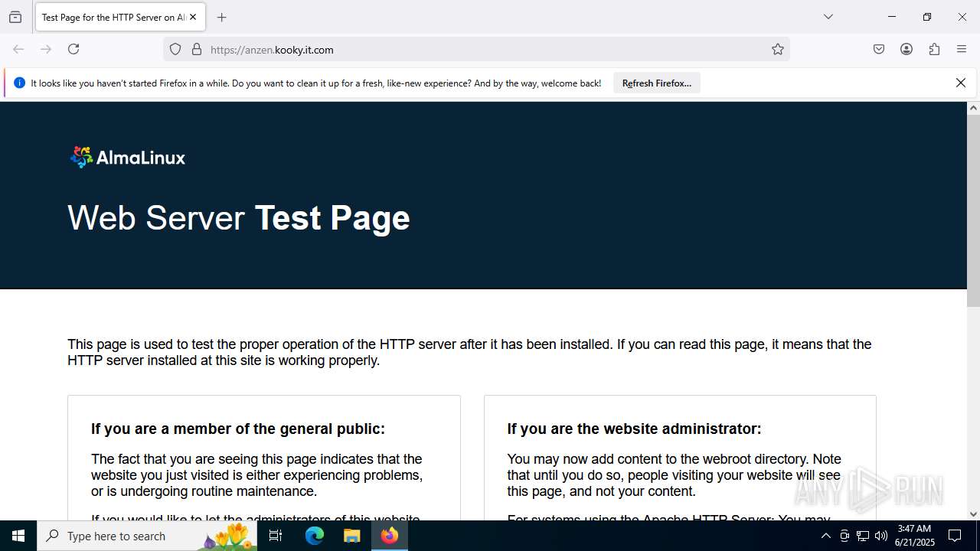The width and height of the screenshot is (980, 551).
Task: Launch Microsoft Edge from taskbar
Action: [x=315, y=536]
